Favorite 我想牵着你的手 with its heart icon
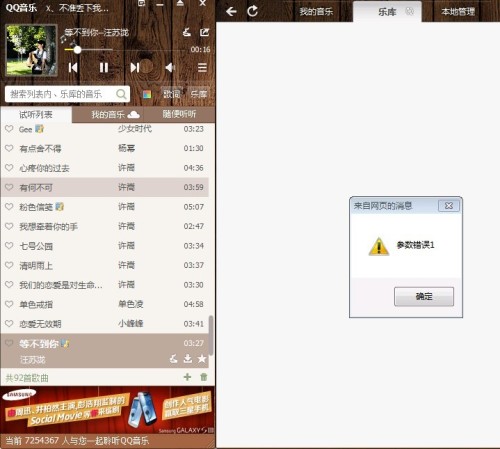The height and width of the screenshot is (449, 500). pyautogui.click(x=9, y=226)
